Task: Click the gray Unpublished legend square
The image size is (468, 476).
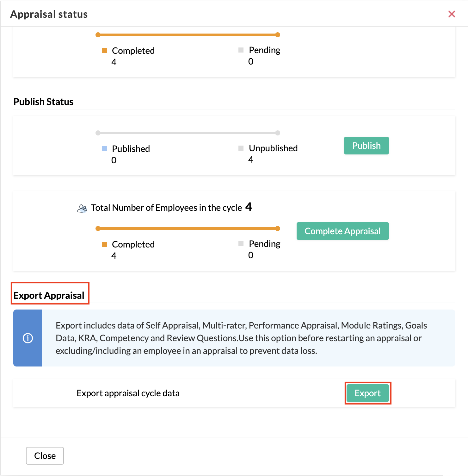Action: coord(241,148)
